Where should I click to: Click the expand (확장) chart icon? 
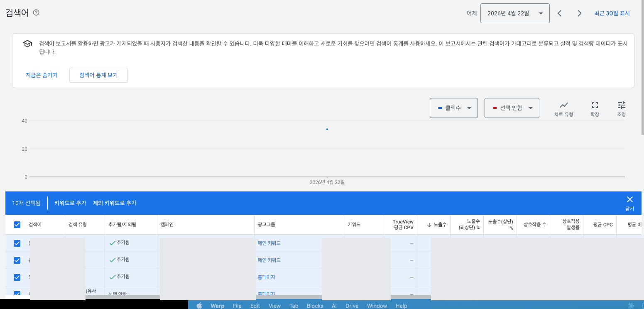coord(595,108)
